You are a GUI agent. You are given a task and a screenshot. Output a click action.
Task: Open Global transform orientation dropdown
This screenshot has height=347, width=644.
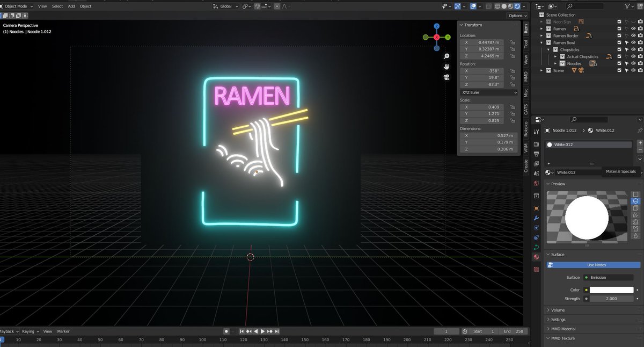point(225,6)
